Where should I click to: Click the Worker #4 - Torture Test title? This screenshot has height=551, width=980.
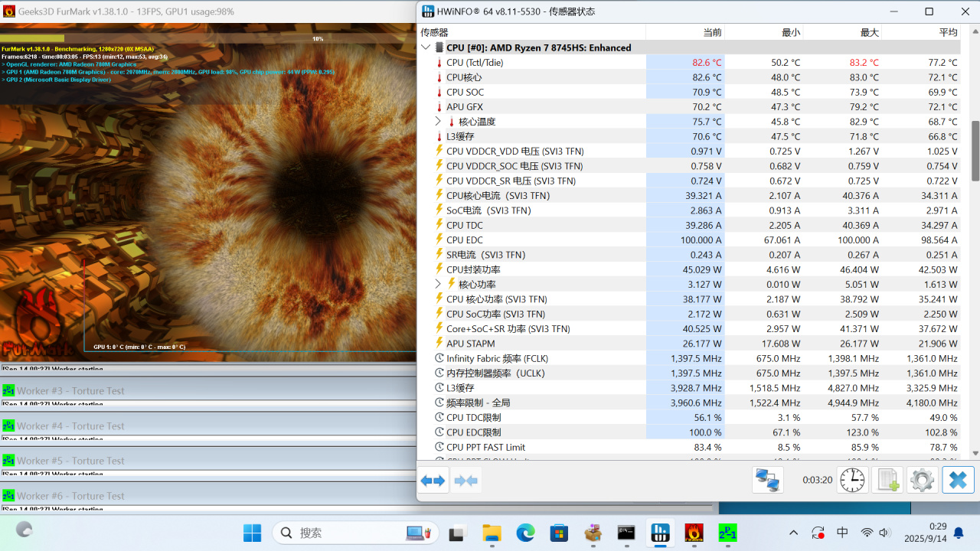tap(70, 425)
